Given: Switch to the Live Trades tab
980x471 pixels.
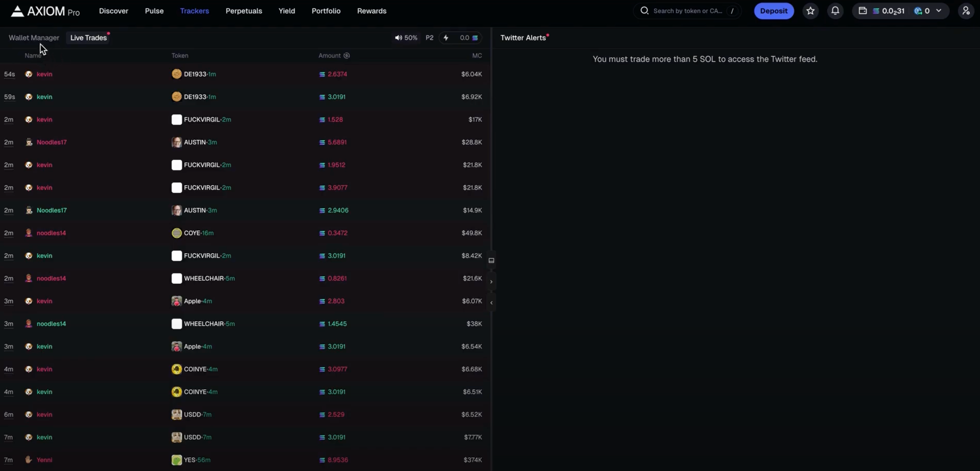Looking at the screenshot, I should (x=88, y=38).
